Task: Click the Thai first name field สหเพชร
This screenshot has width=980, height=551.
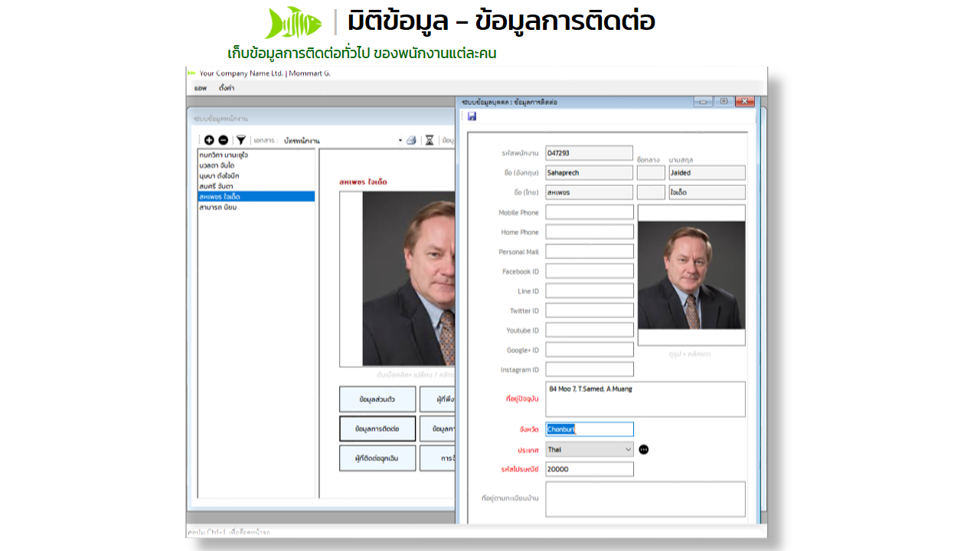Action: pyautogui.click(x=590, y=192)
